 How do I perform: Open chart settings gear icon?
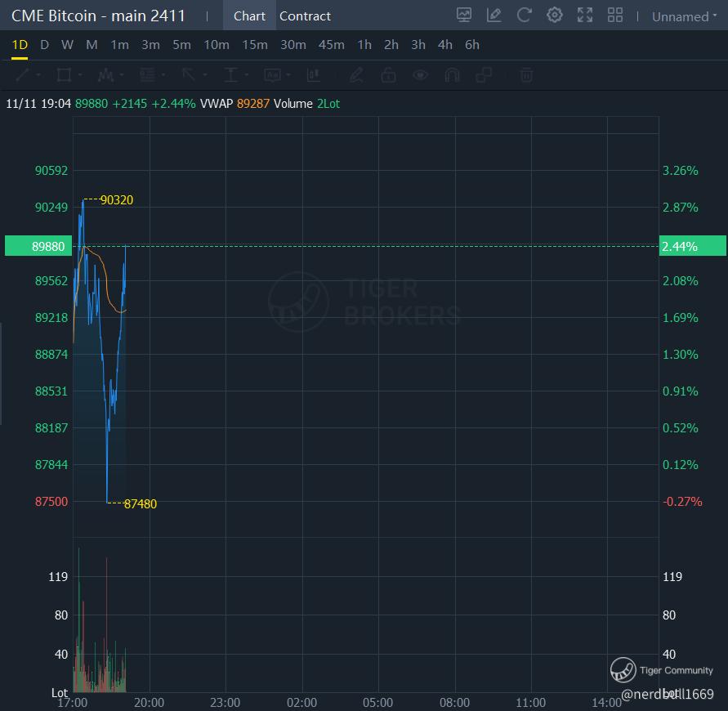coord(555,16)
